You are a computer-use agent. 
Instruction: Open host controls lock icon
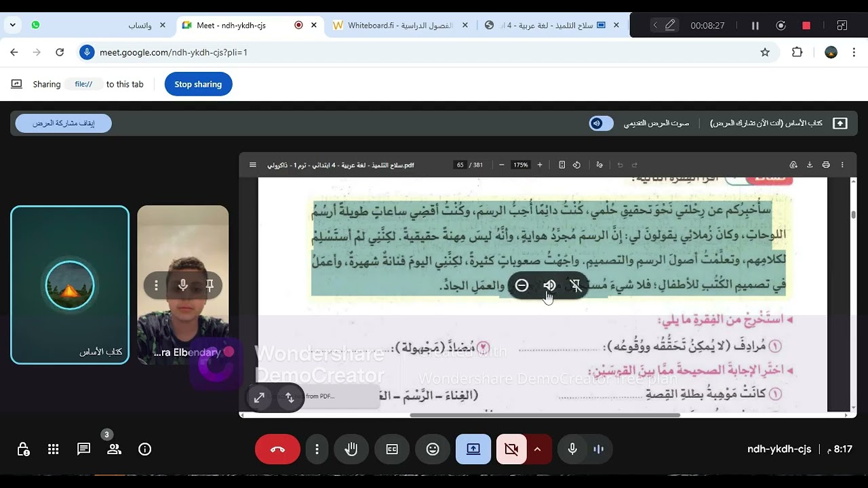(x=23, y=449)
